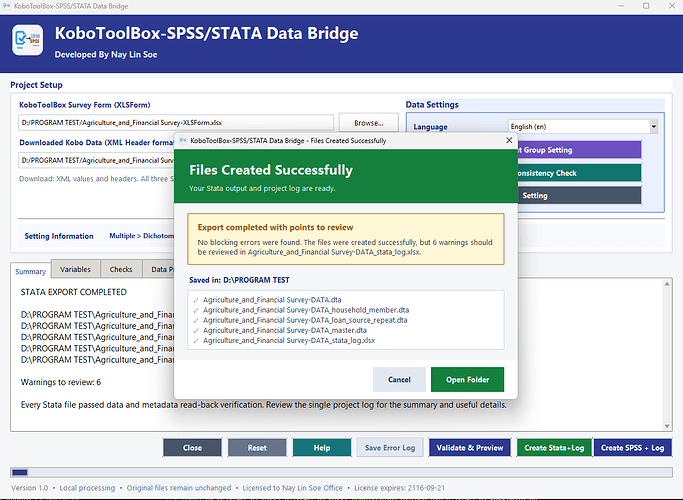Viewport: 683px width, 500px height.
Task: Click the checkmark beside DATA.dta entry
Action: [196, 300]
